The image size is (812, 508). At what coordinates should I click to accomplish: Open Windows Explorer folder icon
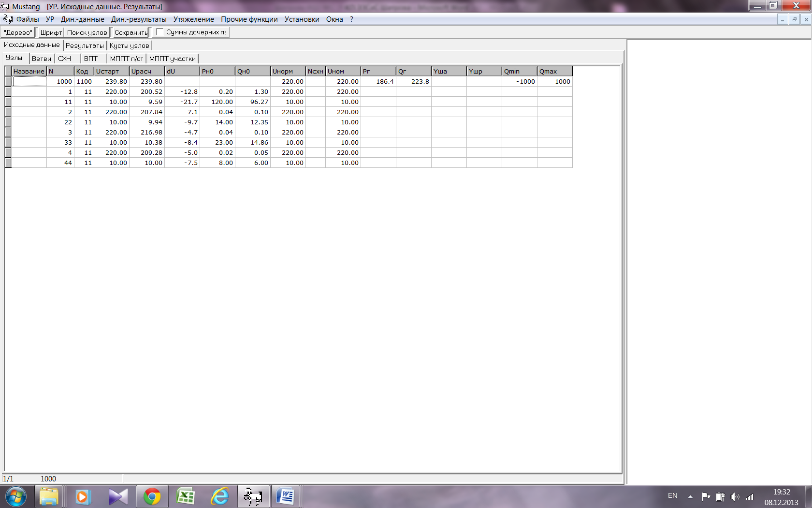(49, 496)
